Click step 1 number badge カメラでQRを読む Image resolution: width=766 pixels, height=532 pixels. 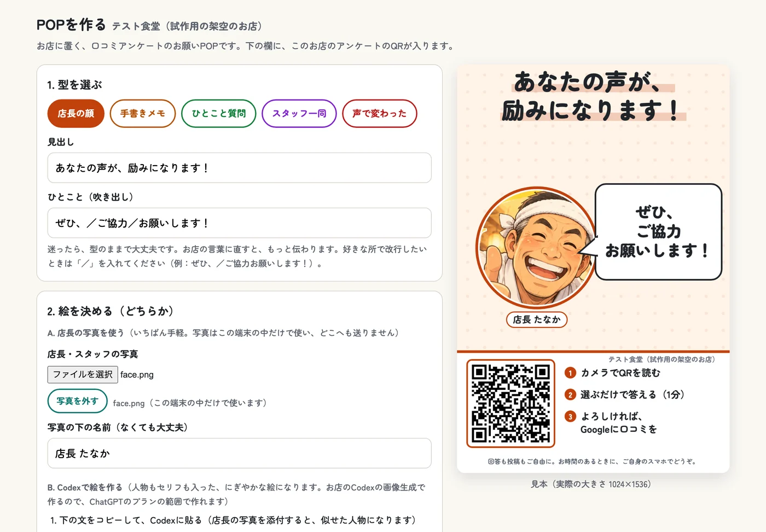pyautogui.click(x=570, y=373)
